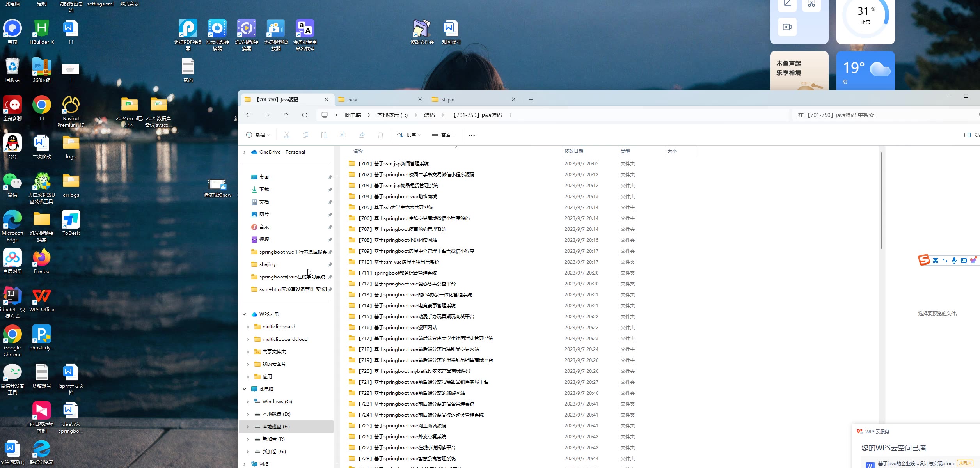
Task: Click 此电脑 in the address breadcrumb
Action: click(353, 115)
